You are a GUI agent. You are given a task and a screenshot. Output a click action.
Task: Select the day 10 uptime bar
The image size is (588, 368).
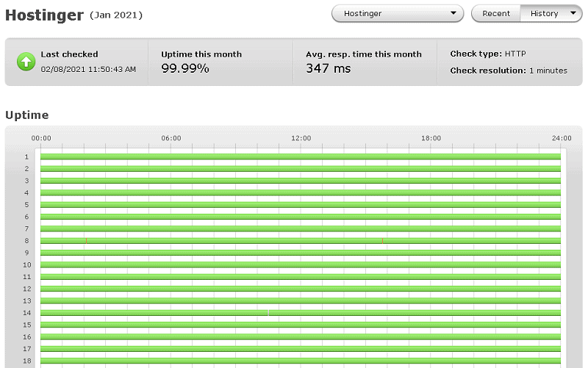click(301, 264)
